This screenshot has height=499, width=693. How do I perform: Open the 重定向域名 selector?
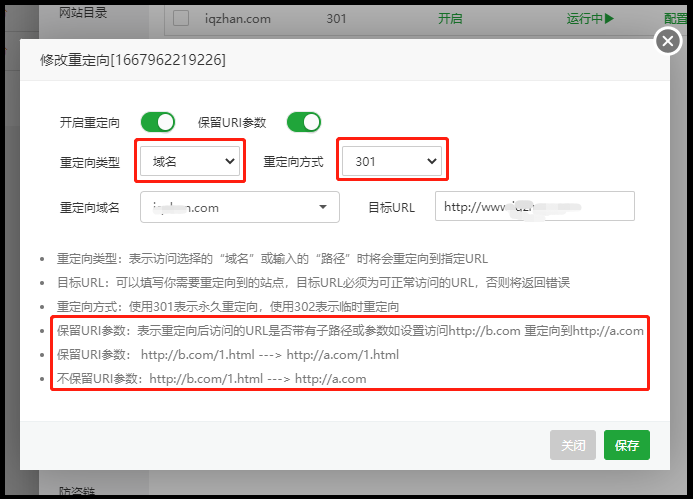(240, 207)
